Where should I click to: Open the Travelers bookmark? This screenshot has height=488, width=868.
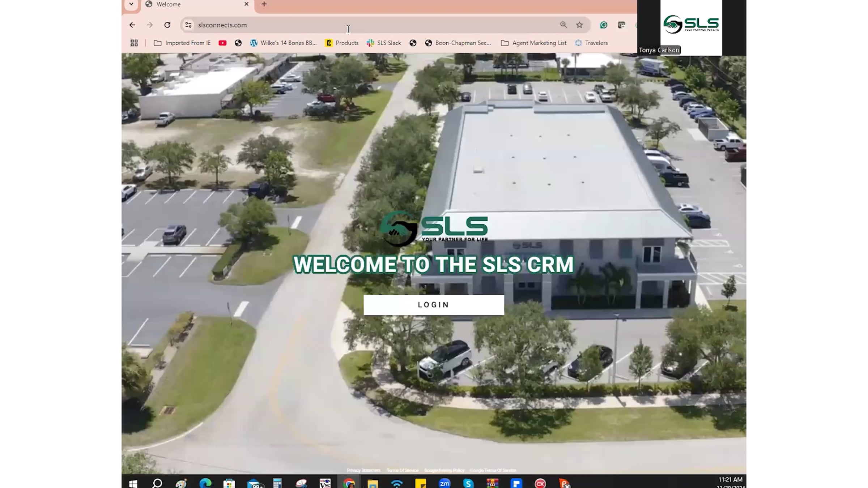tap(591, 43)
